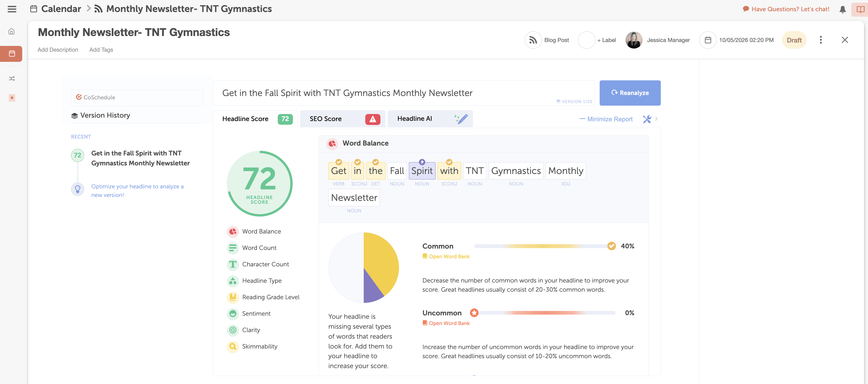The height and width of the screenshot is (384, 868).
Task: Expand the chevron next to wrench
Action: 656,119
